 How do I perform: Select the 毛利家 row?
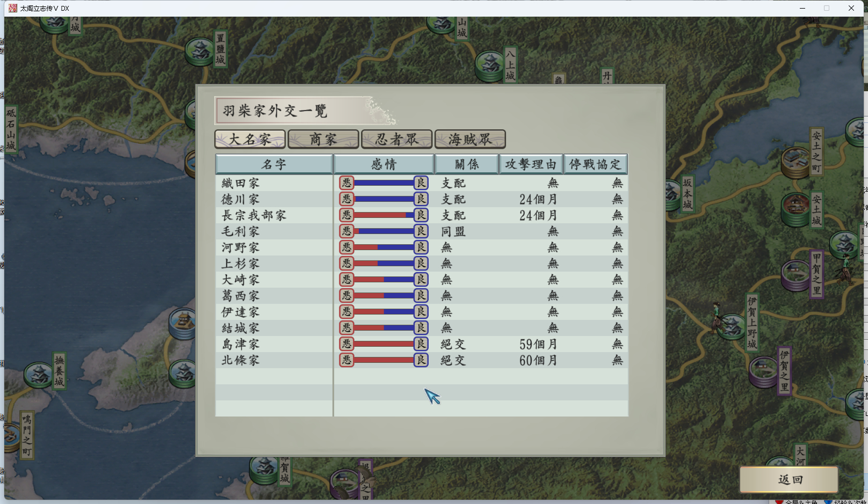click(422, 231)
